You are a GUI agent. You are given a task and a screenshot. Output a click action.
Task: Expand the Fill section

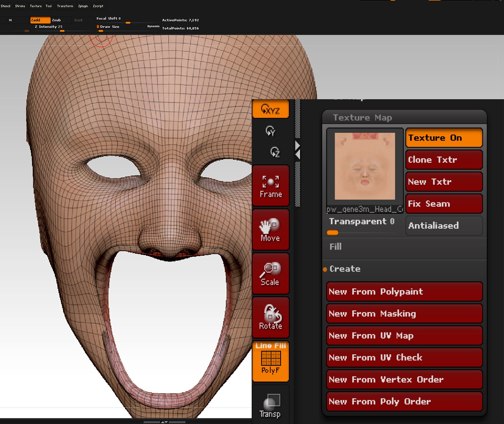click(335, 247)
